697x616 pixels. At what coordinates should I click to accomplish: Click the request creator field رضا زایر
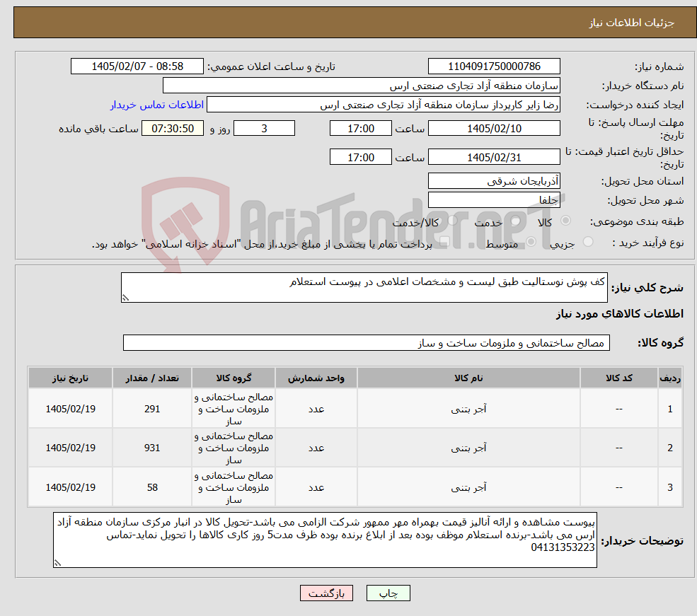[383, 105]
